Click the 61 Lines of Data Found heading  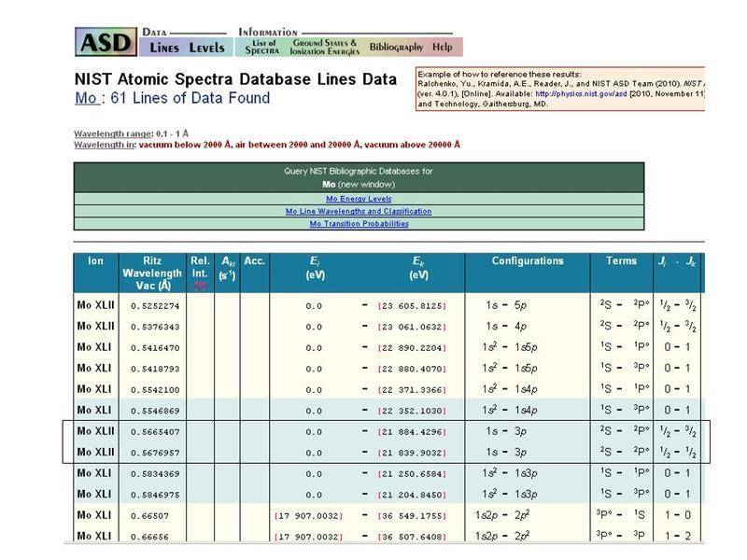click(x=190, y=98)
